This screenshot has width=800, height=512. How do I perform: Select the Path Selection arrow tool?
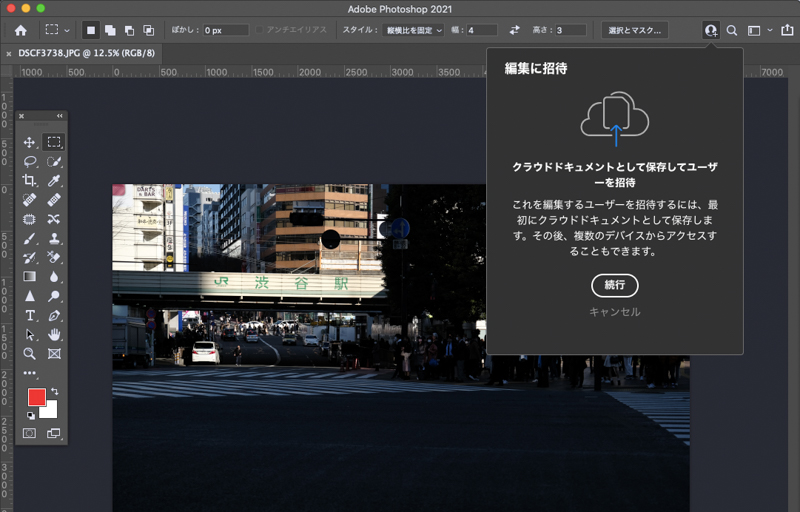tap(30, 335)
